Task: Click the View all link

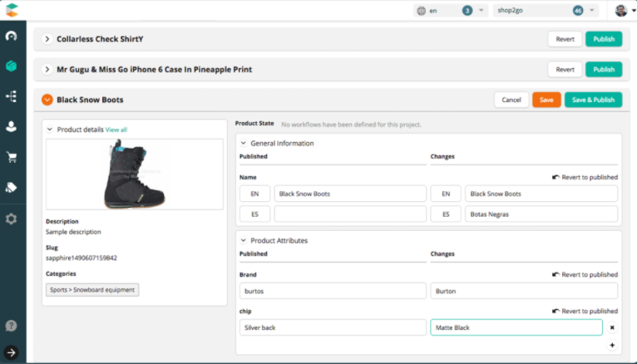Action: (116, 130)
